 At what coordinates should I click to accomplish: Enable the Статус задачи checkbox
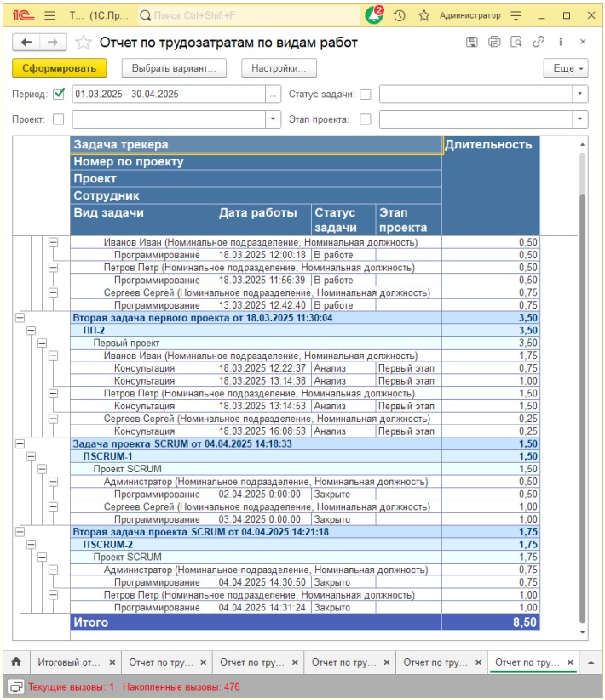(366, 94)
